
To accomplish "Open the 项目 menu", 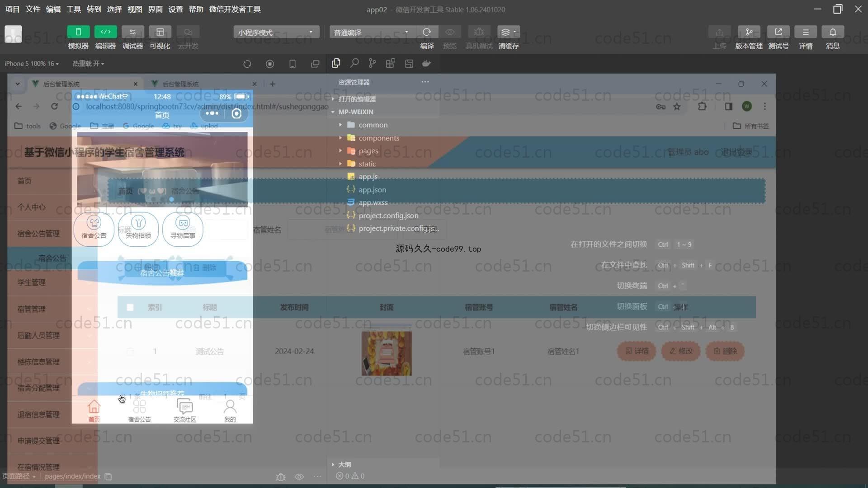I will (12, 9).
